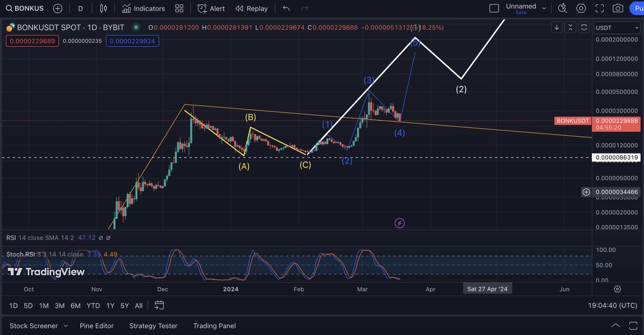Create an Alert from the toolbar
This screenshot has height=335, width=644.
click(211, 9)
